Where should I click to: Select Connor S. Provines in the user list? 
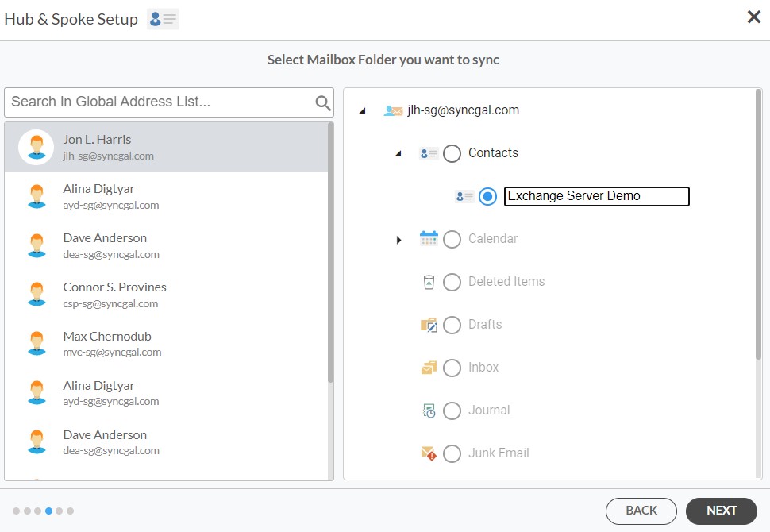(166, 295)
